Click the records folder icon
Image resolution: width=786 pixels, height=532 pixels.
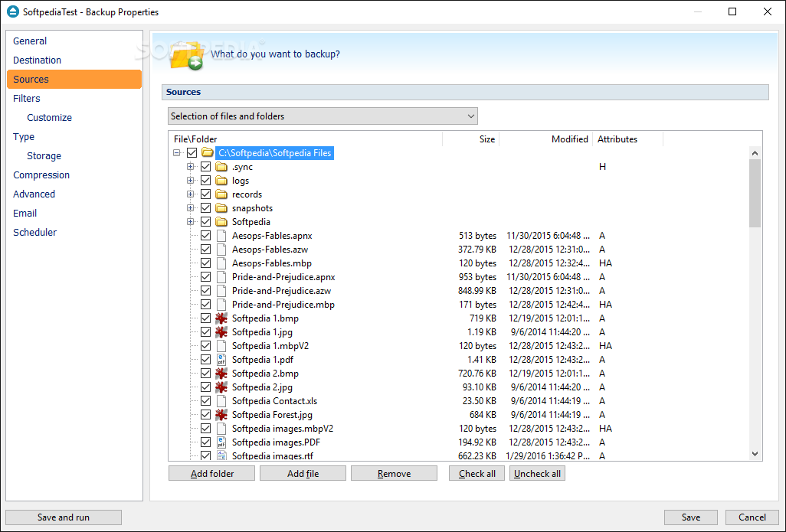point(221,194)
